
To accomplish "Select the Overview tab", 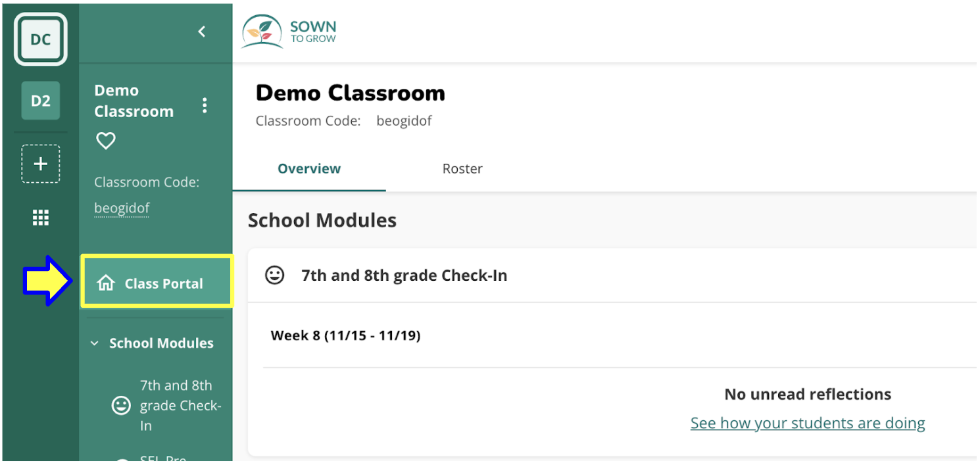I will [309, 168].
